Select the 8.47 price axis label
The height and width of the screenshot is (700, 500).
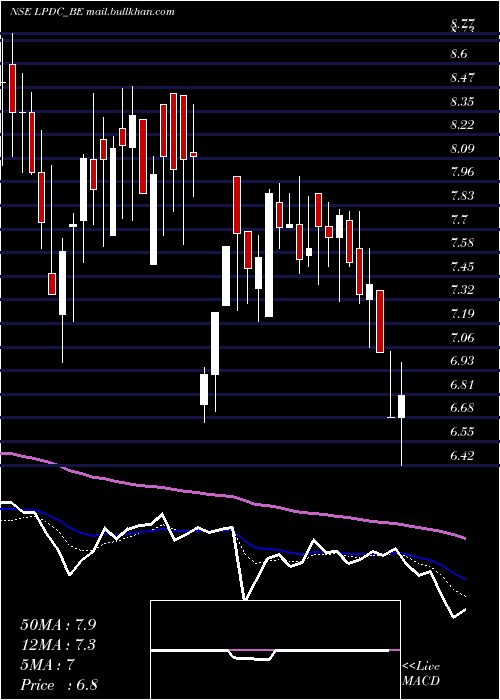tap(462, 78)
